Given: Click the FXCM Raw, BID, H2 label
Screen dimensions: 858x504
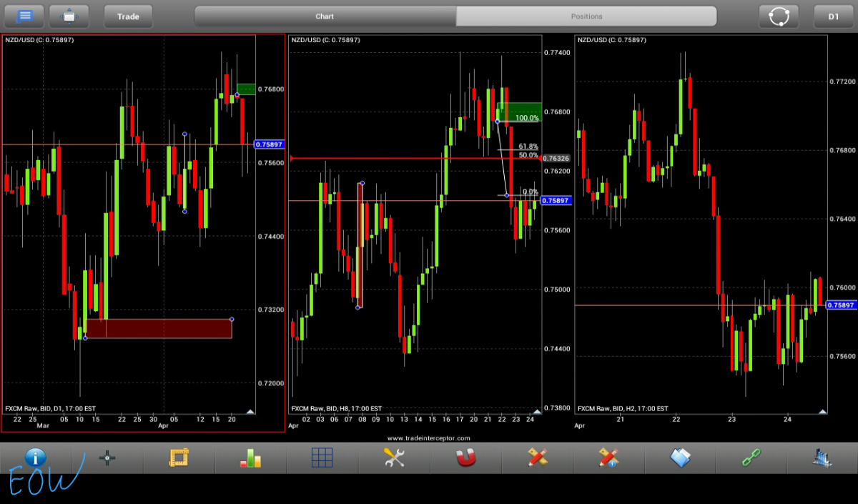Looking at the screenshot, I should point(622,408).
